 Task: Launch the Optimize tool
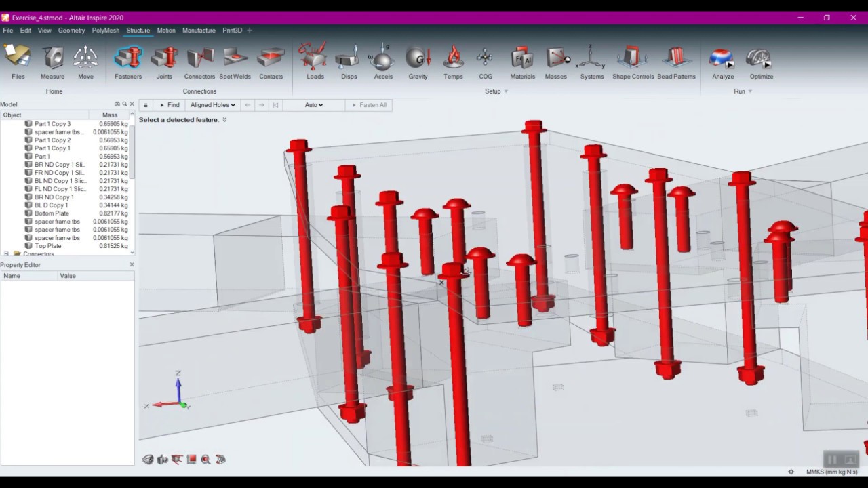coord(761,62)
